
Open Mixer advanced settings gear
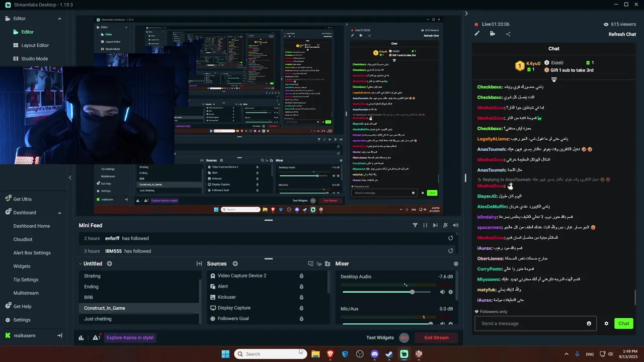click(x=456, y=263)
